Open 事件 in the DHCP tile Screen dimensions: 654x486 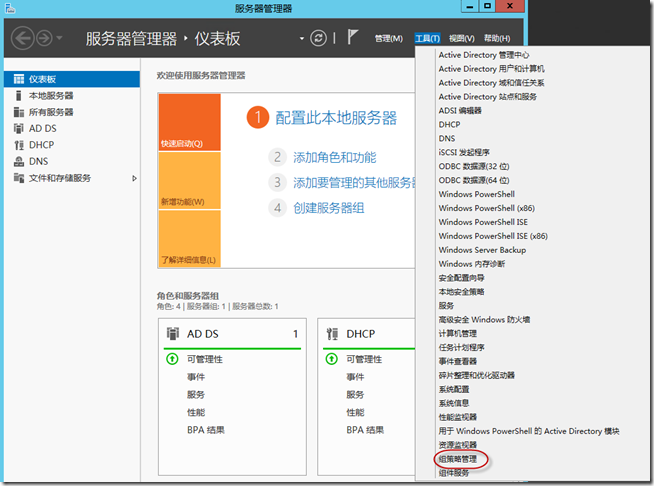355,377
